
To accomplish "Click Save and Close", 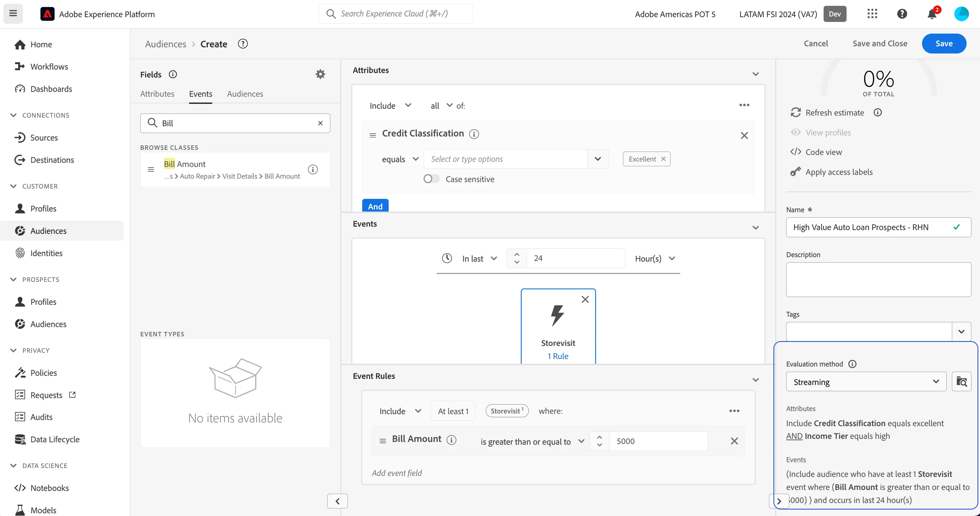I will (x=880, y=43).
